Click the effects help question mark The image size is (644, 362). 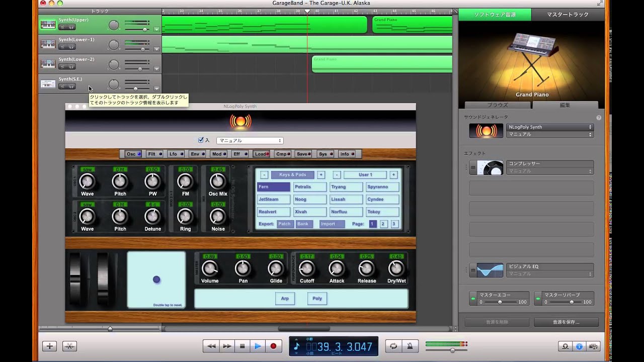click(x=599, y=118)
